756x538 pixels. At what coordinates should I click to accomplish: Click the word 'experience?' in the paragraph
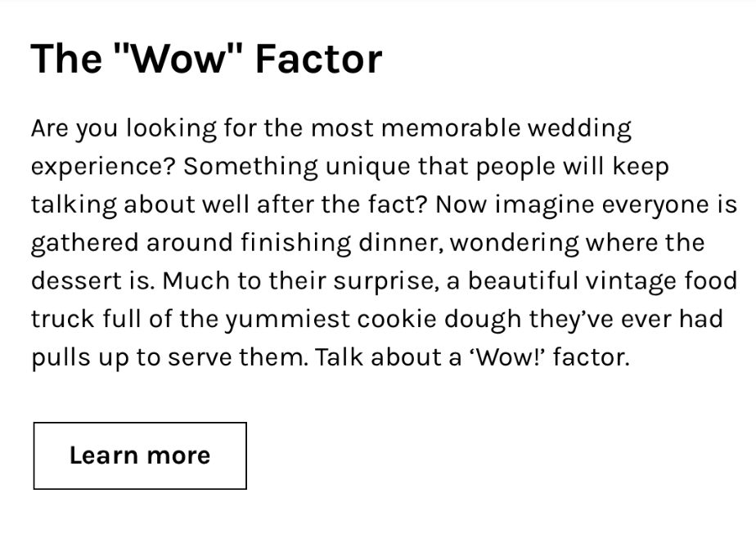point(103,167)
